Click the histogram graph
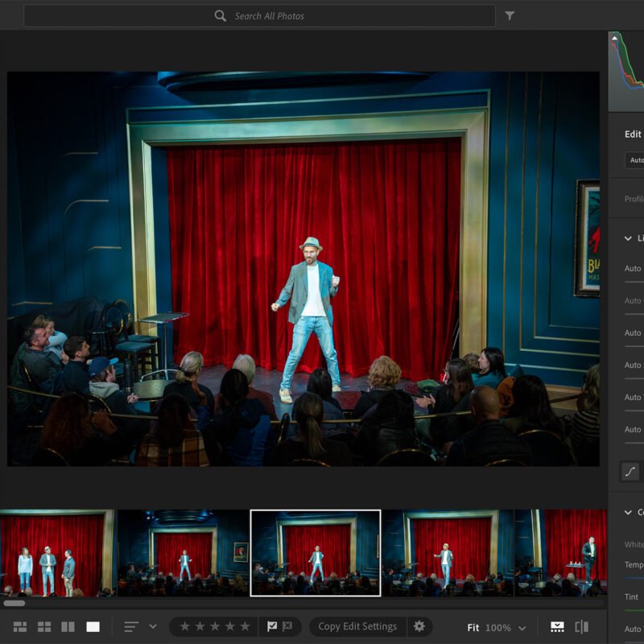 (626, 71)
